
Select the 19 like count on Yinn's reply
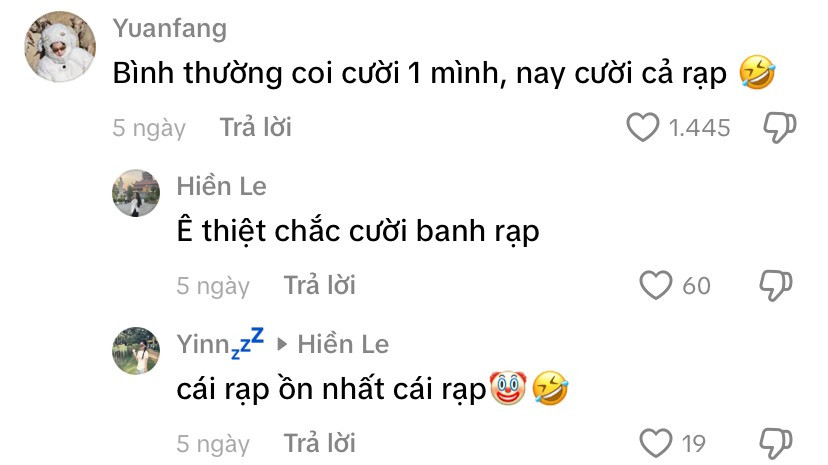point(694,443)
